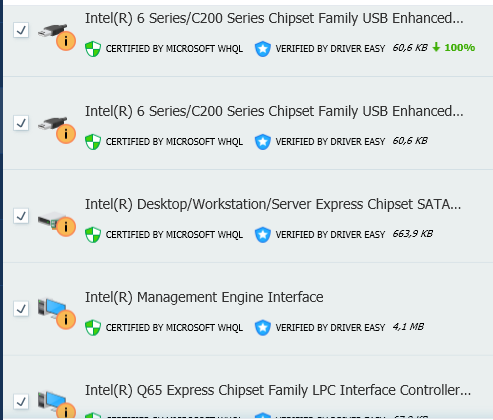Click the green WHQL shield in first row
The image size is (493, 420).
pos(93,49)
